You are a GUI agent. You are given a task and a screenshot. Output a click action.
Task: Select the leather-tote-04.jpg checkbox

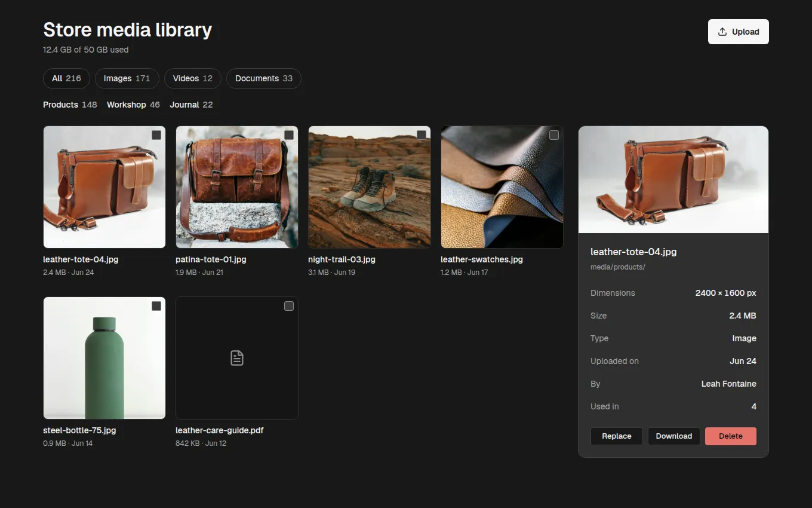pyautogui.click(x=156, y=135)
